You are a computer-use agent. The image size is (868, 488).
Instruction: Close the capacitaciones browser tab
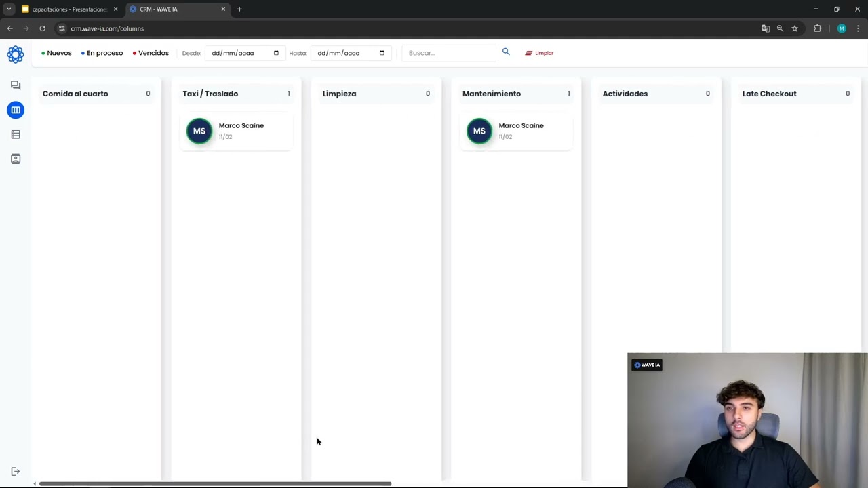click(115, 9)
